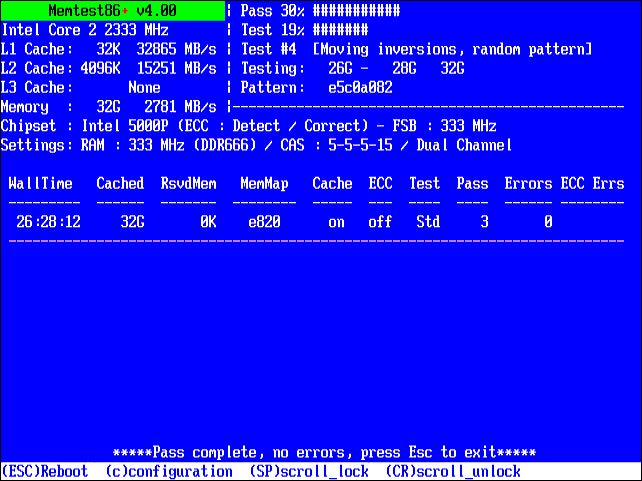Select the L1 Cache 32K value
Image resolution: width=642 pixels, height=481 pixels.
click(x=109, y=49)
